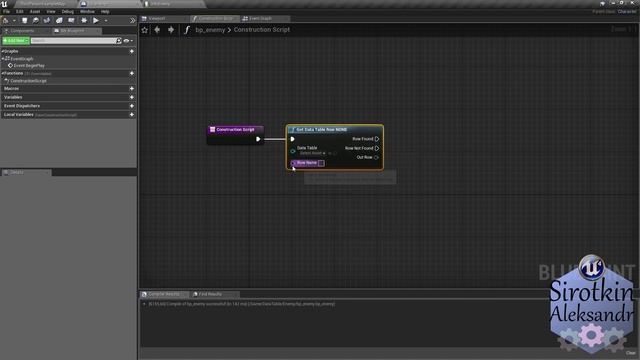Expand the Variables section
Image resolution: width=640 pixels, height=360 pixels.
pyautogui.click(x=13, y=97)
